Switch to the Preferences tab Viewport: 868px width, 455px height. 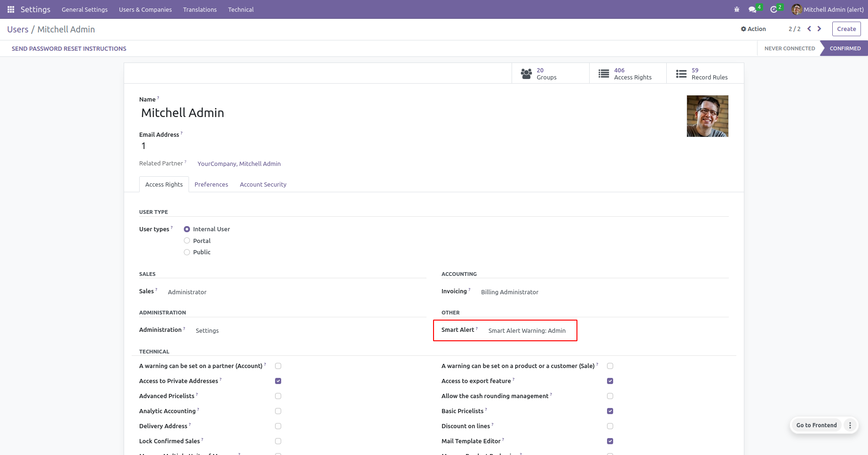pos(211,185)
